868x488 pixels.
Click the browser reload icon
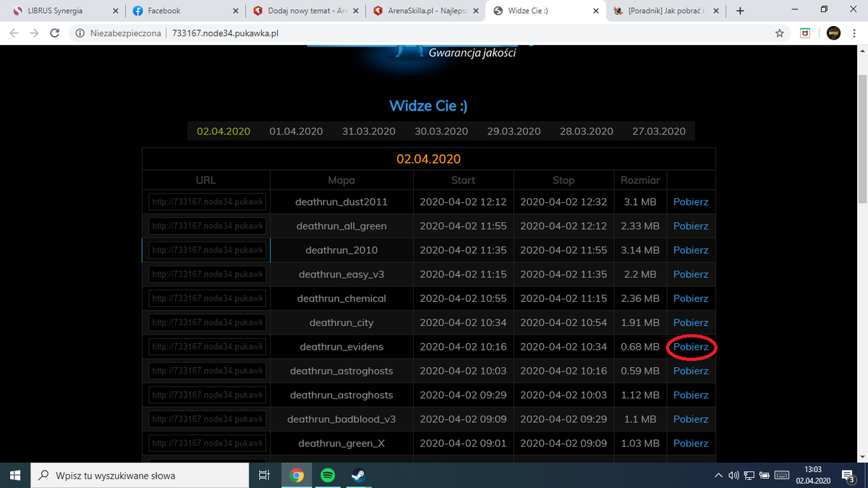point(55,33)
